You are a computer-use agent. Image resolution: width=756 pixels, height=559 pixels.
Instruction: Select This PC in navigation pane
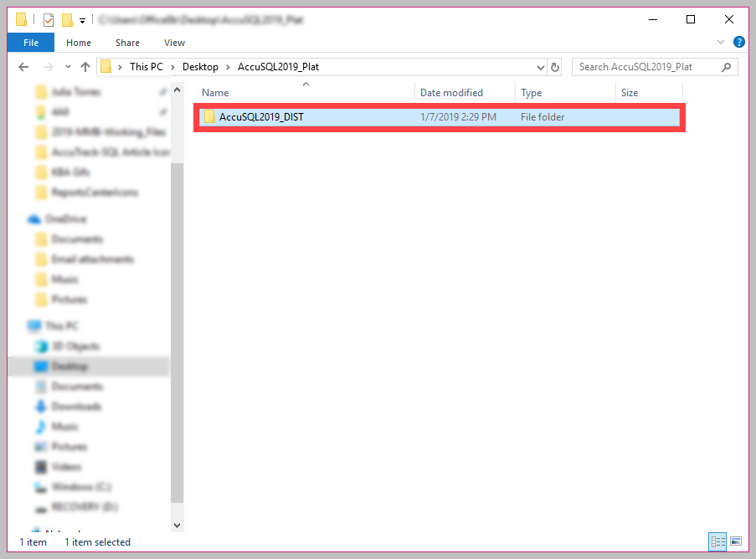62,326
